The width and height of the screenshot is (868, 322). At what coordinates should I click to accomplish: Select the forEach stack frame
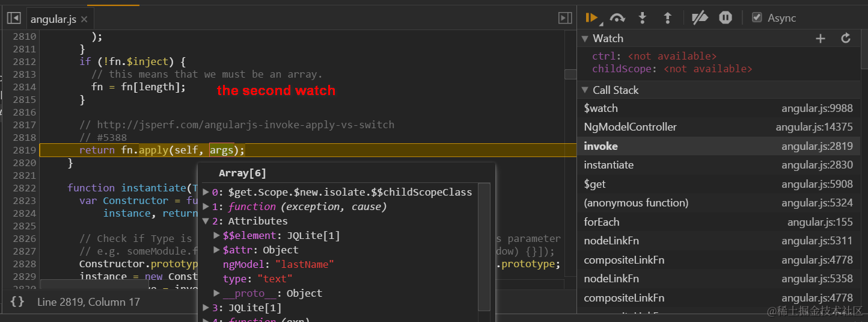point(718,222)
